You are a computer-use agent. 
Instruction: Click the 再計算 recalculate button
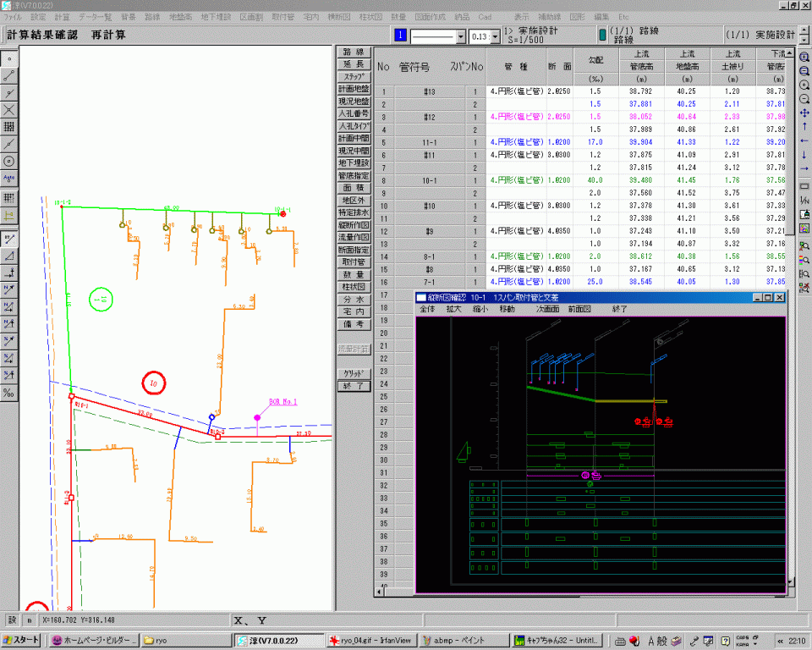[x=108, y=36]
